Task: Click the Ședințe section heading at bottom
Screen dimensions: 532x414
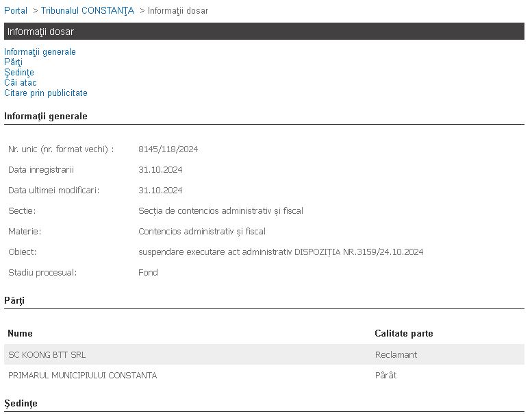Action: [21, 404]
